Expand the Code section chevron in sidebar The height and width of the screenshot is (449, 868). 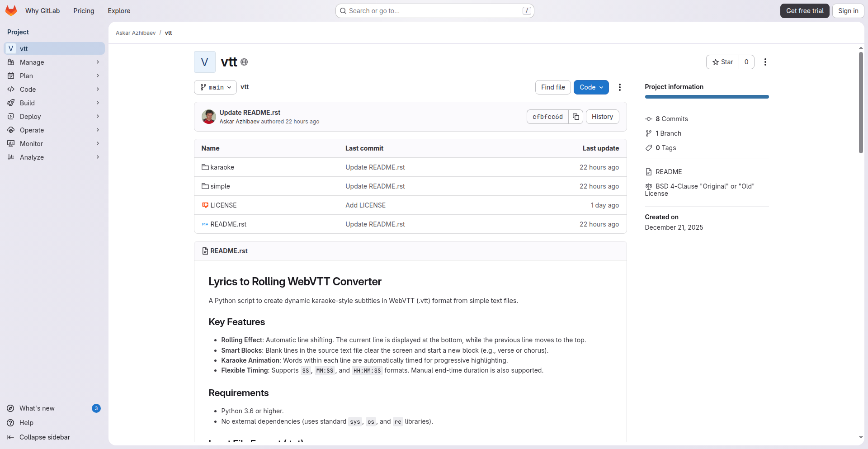[98, 89]
